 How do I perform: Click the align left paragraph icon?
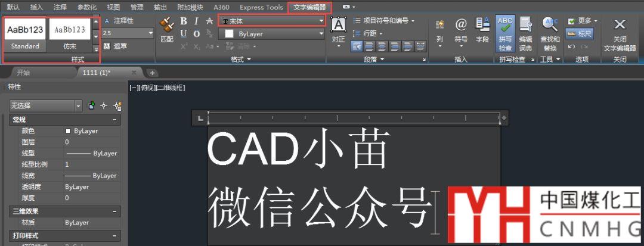(369, 46)
